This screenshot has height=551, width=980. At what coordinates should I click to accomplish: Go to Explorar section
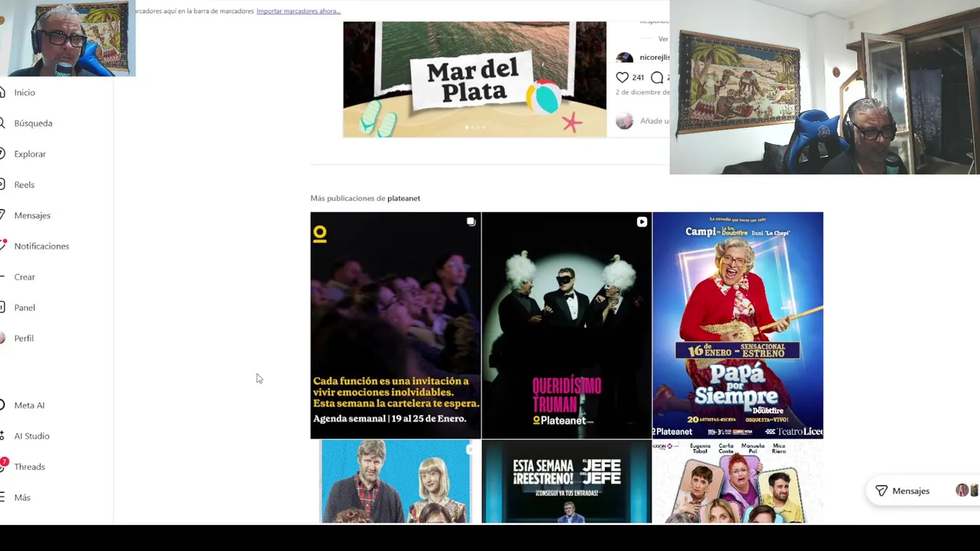(x=30, y=154)
